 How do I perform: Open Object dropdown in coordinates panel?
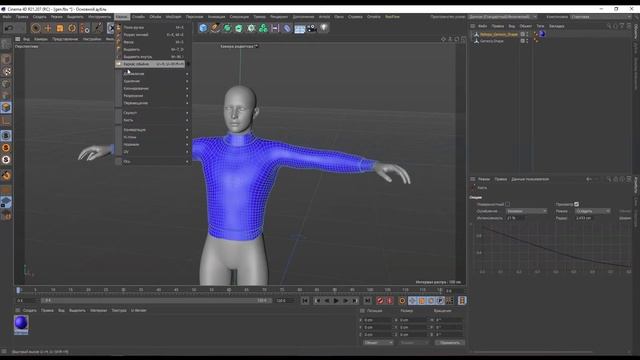coord(378,343)
